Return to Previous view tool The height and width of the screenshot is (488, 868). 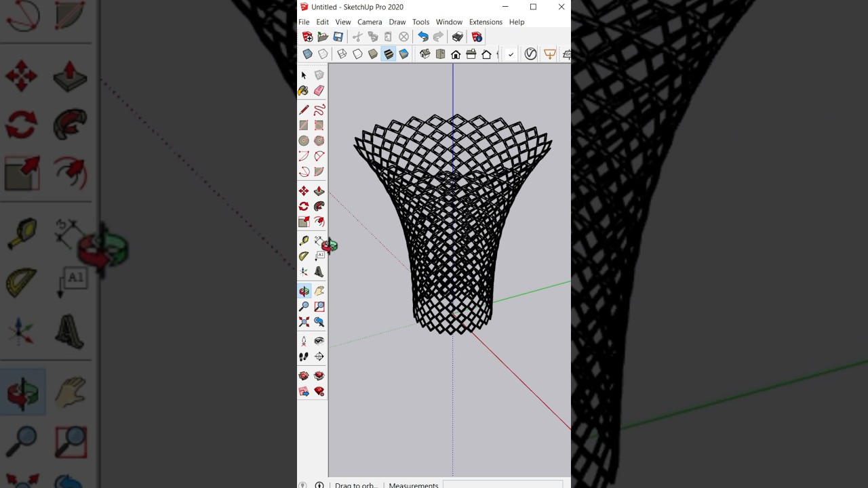[x=319, y=323]
